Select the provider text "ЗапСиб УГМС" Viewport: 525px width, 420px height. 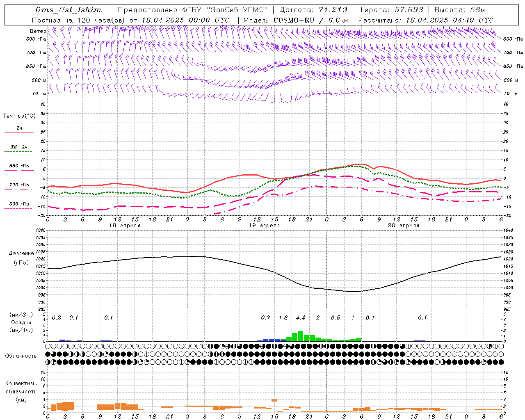pyautogui.click(x=237, y=10)
